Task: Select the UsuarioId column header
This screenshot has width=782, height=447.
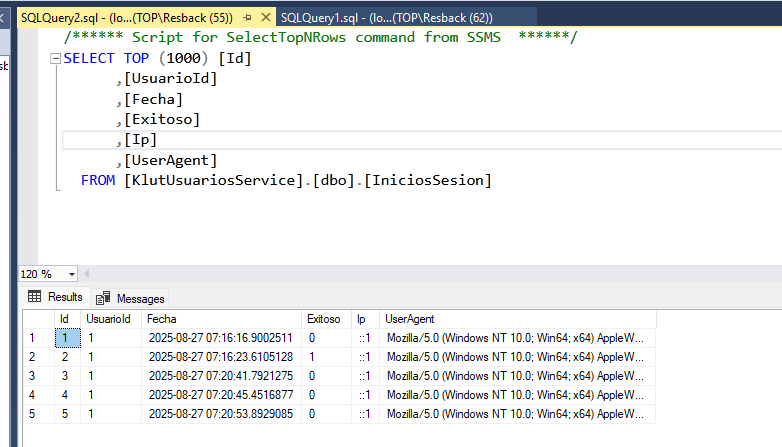Action: pos(111,319)
